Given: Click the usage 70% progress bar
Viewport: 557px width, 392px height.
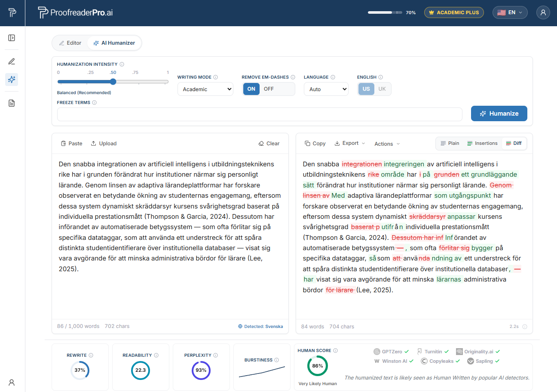Looking at the screenshot, I should pos(385,12).
